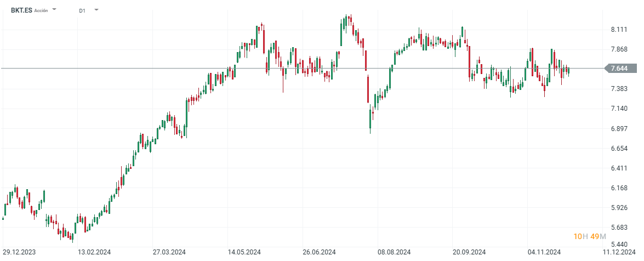Click the BKT.ES symbol name
The image size is (644, 261).
click(x=21, y=10)
